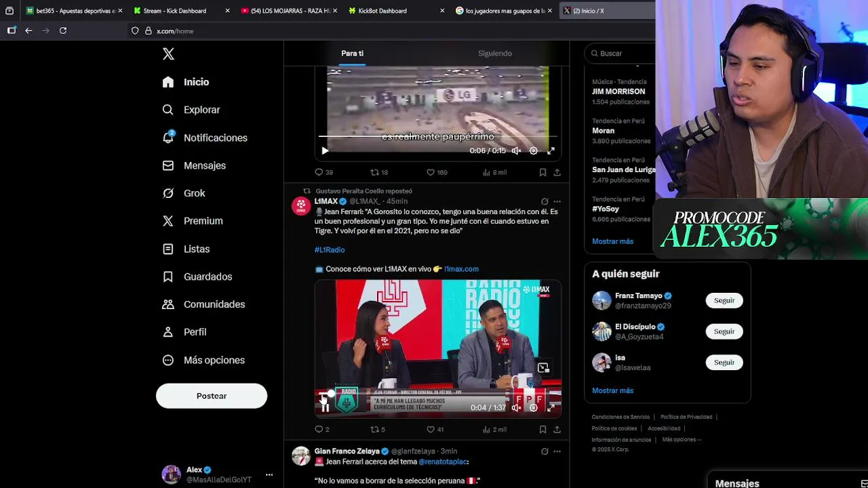Click the #L1Radio hashtag
The height and width of the screenshot is (488, 868).
[330, 249]
